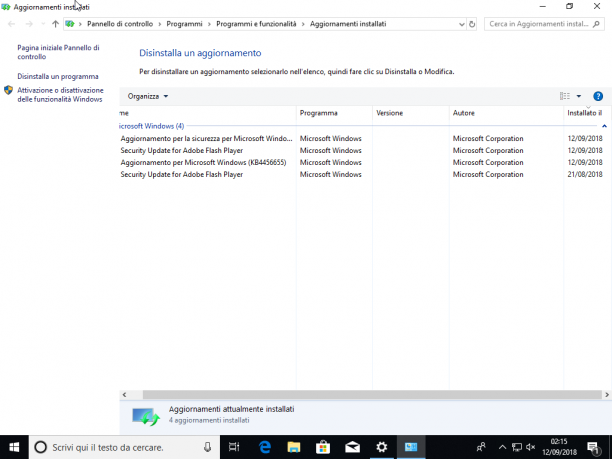Open the Disinstalla un programma link

[58, 76]
